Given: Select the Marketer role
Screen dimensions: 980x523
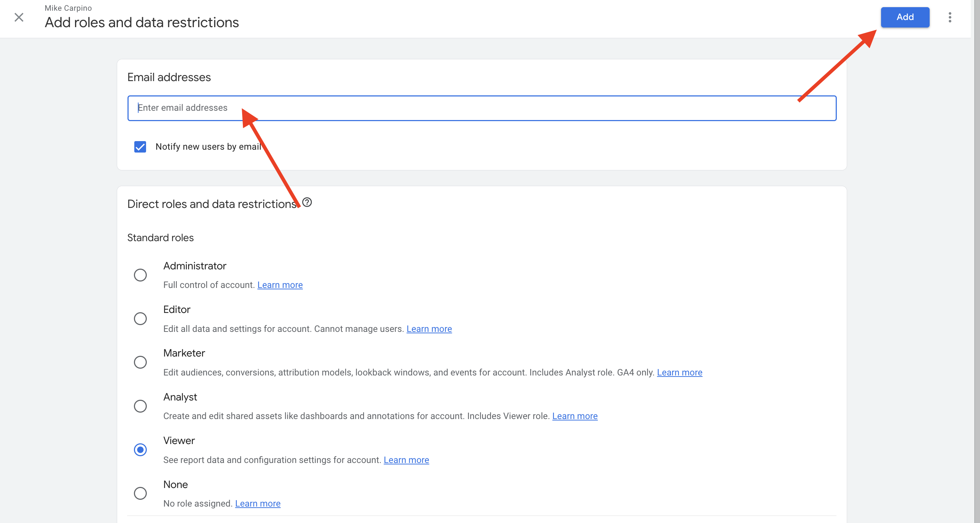Looking at the screenshot, I should (x=140, y=362).
